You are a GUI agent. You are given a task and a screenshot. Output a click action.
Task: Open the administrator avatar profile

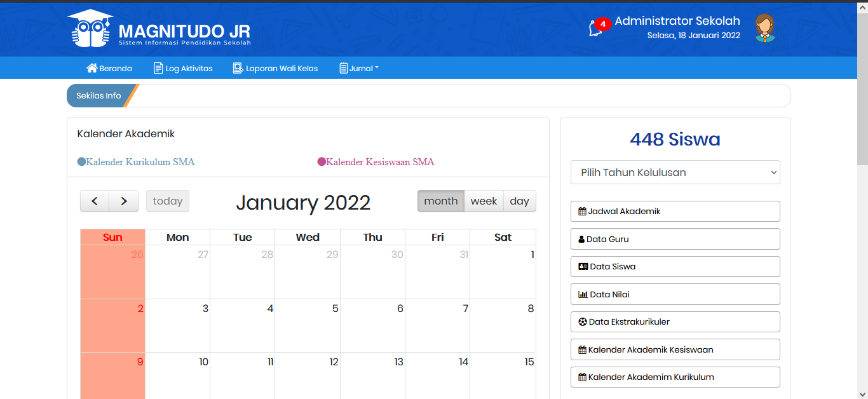pos(765,28)
